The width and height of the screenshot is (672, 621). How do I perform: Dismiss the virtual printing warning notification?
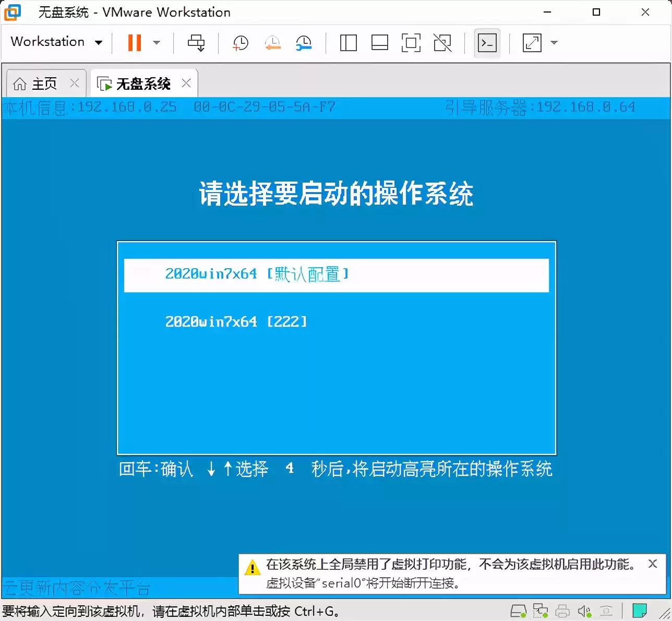[x=653, y=564]
